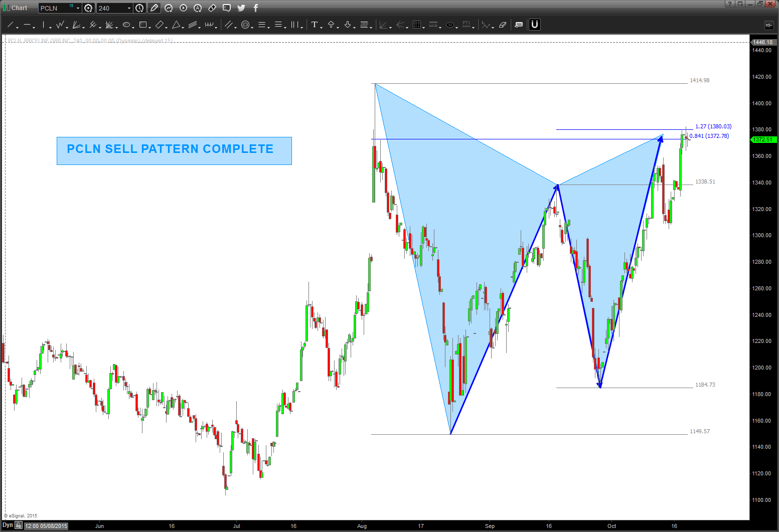The width and height of the screenshot is (779, 532).
Task: Toggle the magnet snap U icon
Action: (534, 24)
